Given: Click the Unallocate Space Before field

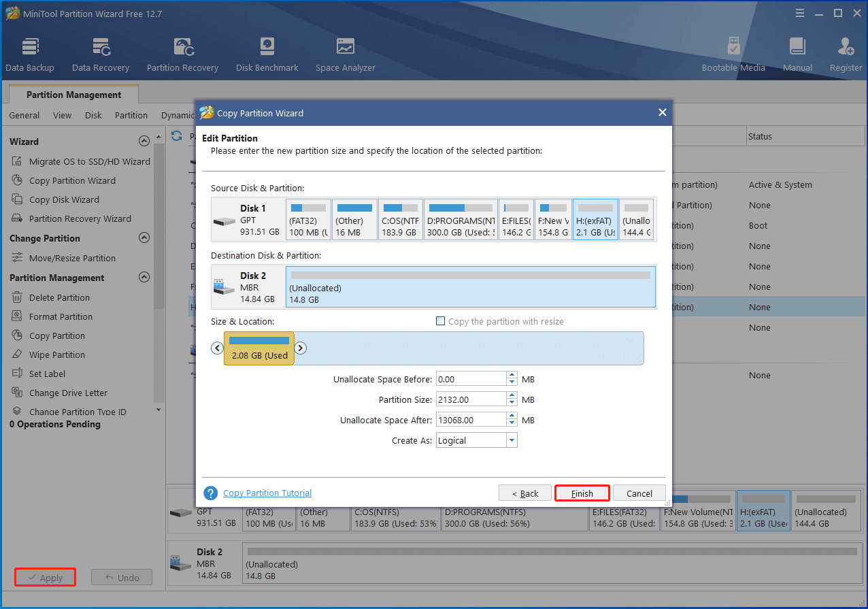Looking at the screenshot, I should (x=471, y=379).
